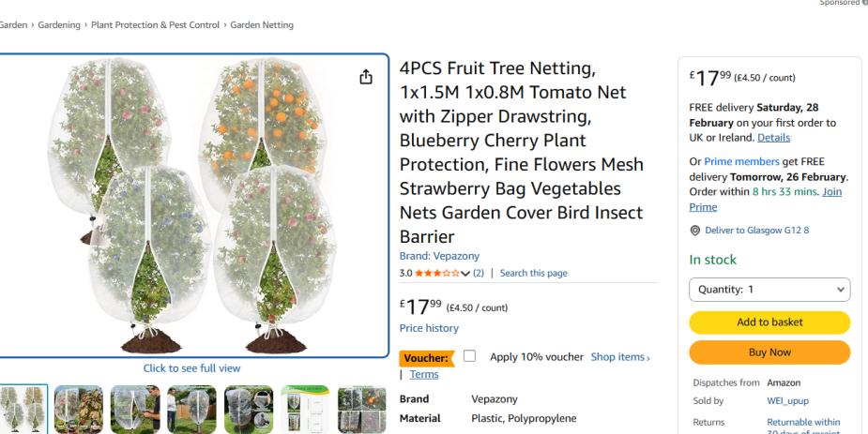868x434 pixels.
Task: Select the second product image thumbnail
Action: (79, 409)
